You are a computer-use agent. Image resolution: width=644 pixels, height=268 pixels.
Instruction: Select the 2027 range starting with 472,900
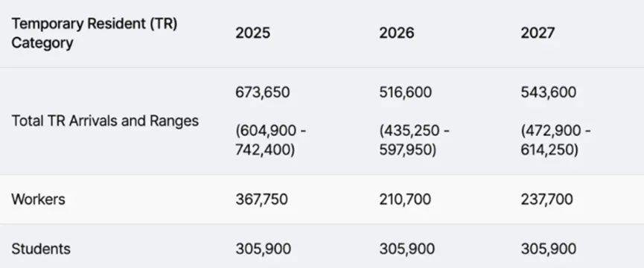556,141
